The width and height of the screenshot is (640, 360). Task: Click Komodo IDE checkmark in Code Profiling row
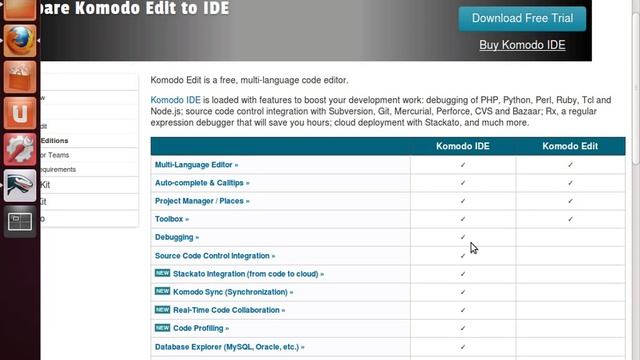pyautogui.click(x=463, y=328)
